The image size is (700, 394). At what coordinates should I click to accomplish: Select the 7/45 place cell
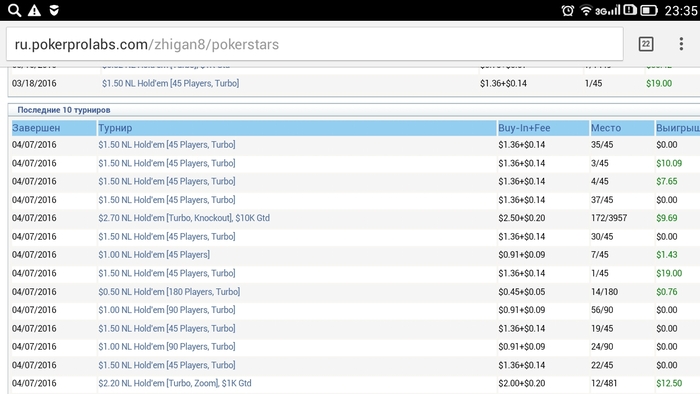click(600, 255)
